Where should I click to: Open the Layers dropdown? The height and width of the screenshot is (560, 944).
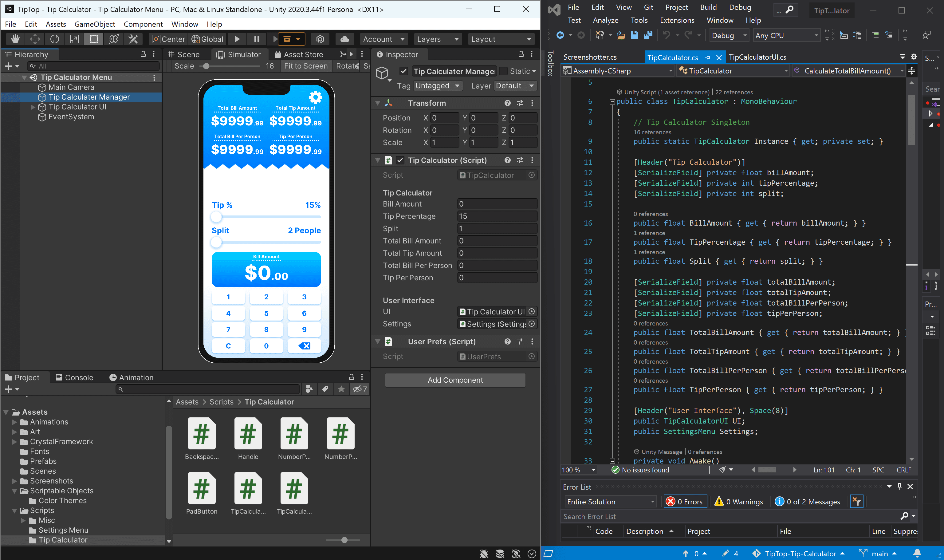point(438,39)
